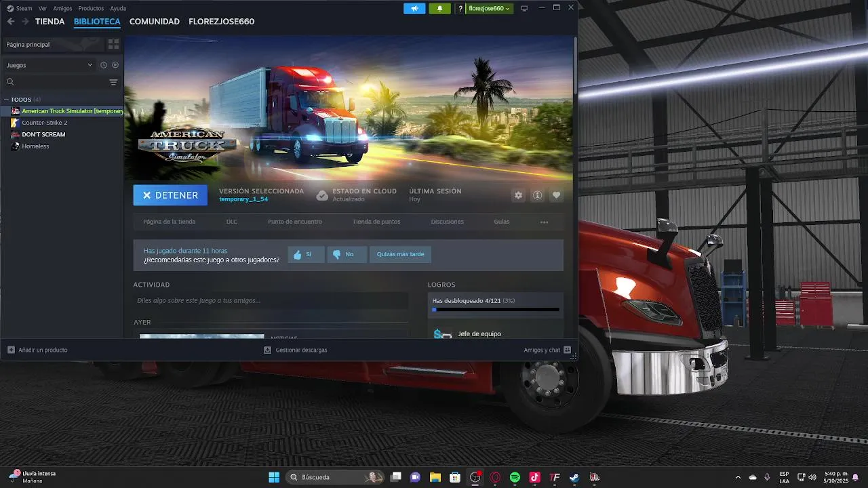Image resolution: width=868 pixels, height=488 pixels.
Task: Add game to favorites heart icon
Action: point(556,195)
